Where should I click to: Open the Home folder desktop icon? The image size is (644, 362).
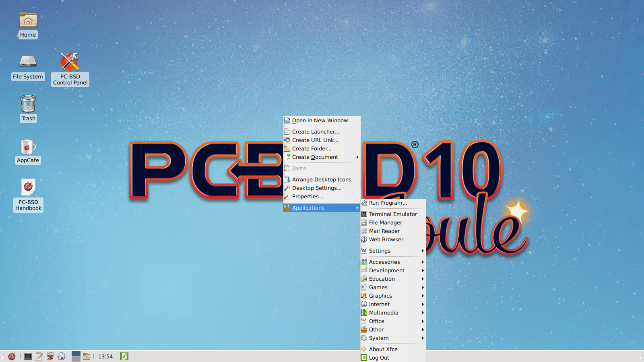pyautogui.click(x=28, y=25)
